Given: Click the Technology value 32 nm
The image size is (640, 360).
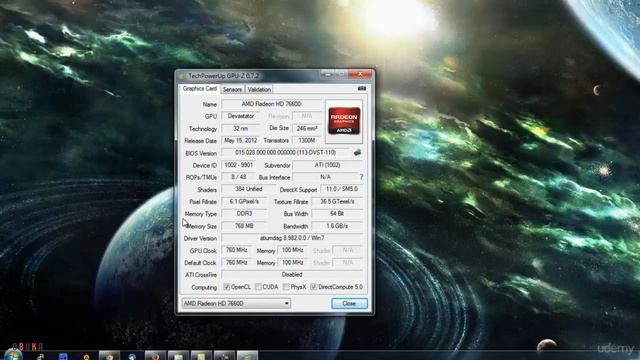Looking at the screenshot, I should (241, 129).
